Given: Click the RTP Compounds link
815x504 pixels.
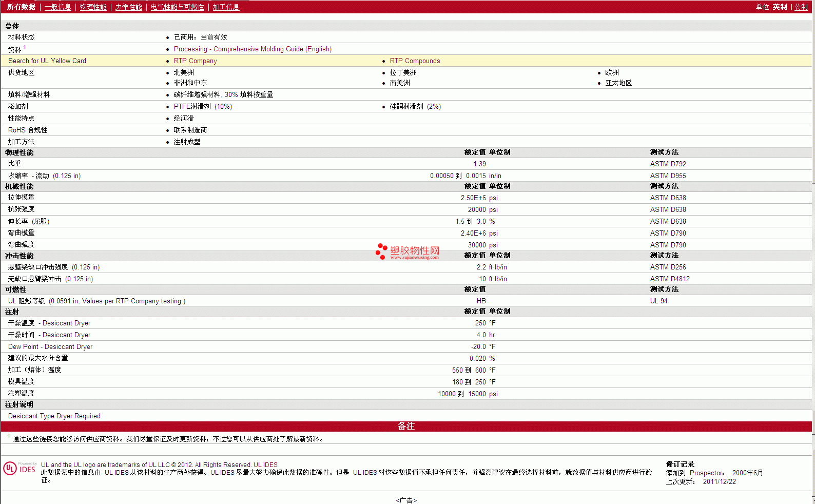Looking at the screenshot, I should point(415,61).
